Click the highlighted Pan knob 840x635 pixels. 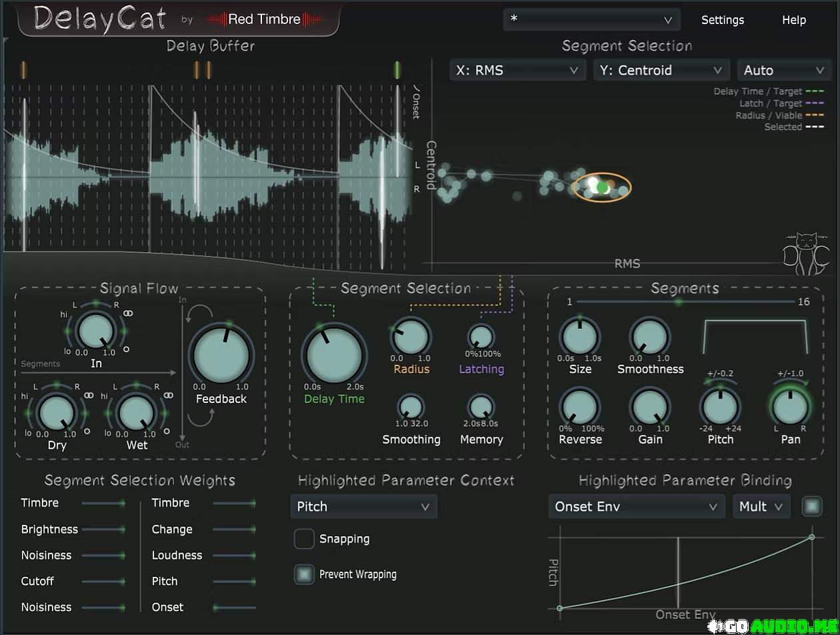click(x=791, y=407)
